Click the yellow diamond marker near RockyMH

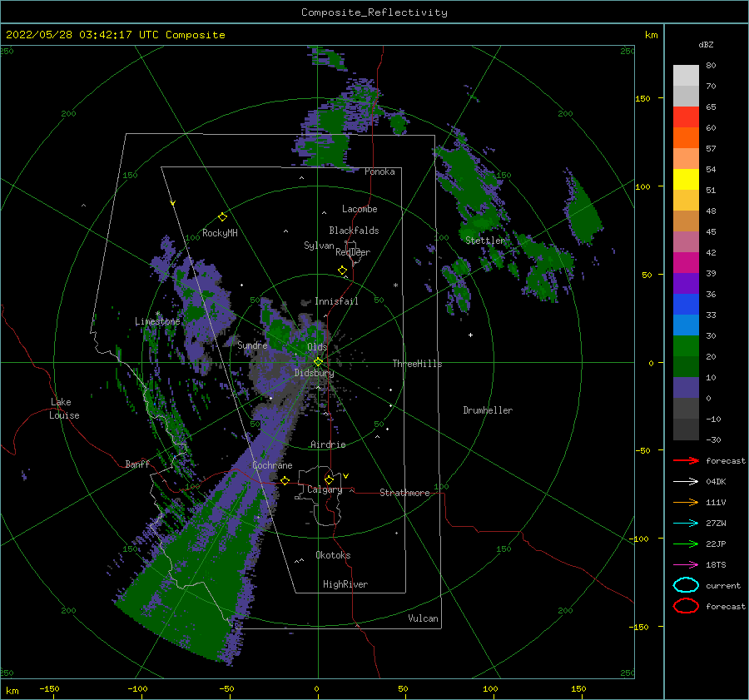[x=222, y=217]
